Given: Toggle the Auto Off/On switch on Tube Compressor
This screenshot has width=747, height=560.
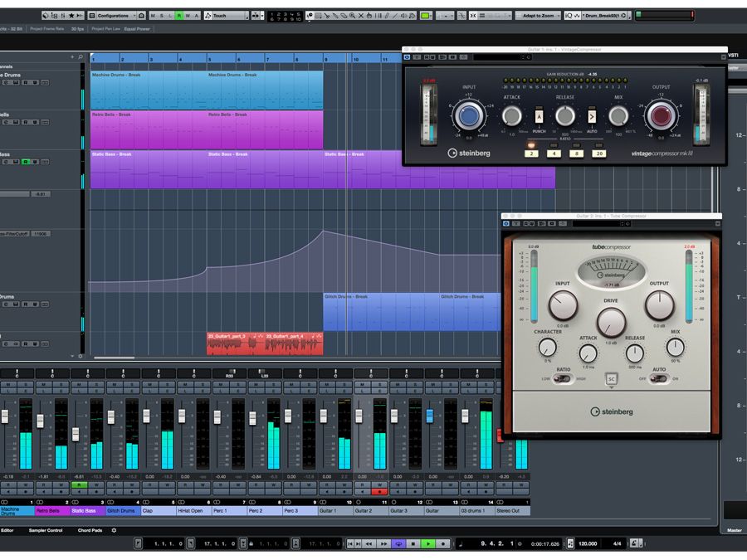Looking at the screenshot, I should [x=658, y=378].
